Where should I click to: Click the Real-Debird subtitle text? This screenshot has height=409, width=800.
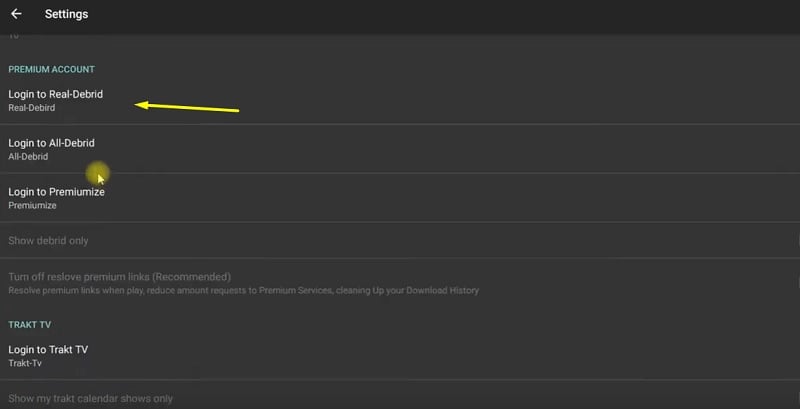tap(32, 108)
